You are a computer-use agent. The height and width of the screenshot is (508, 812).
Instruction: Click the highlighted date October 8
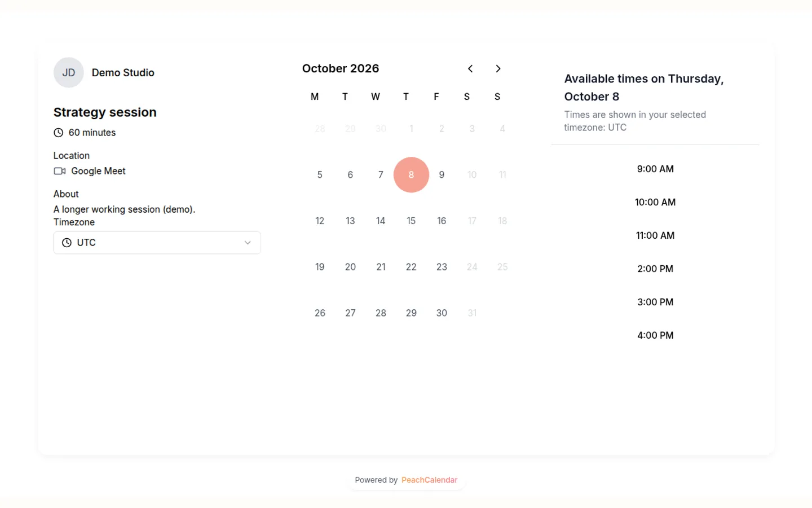411,175
